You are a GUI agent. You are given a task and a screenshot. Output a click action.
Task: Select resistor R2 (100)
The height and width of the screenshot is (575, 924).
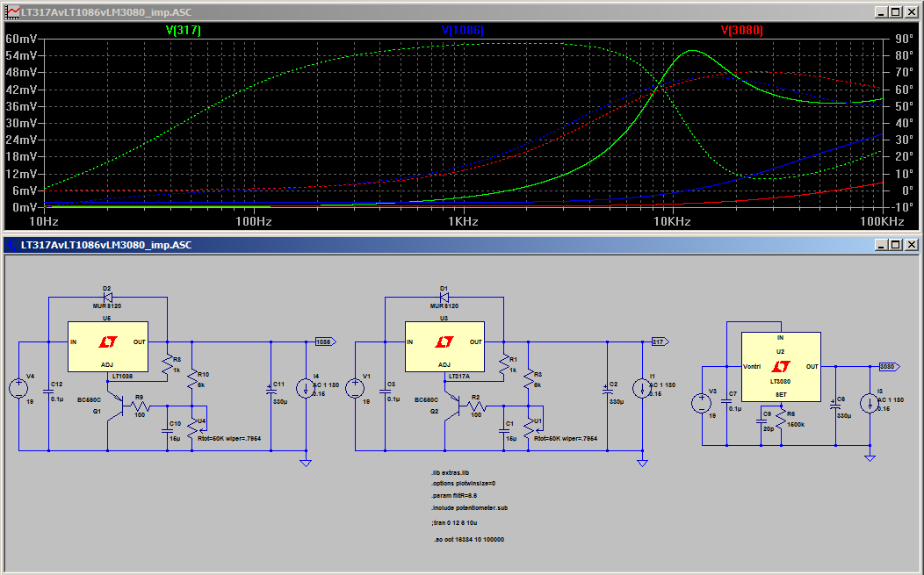point(477,406)
